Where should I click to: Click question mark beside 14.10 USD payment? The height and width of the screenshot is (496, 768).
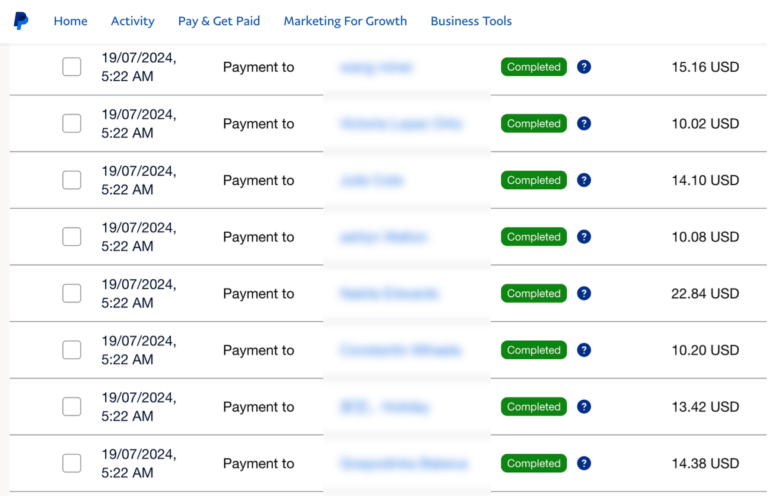click(x=584, y=180)
